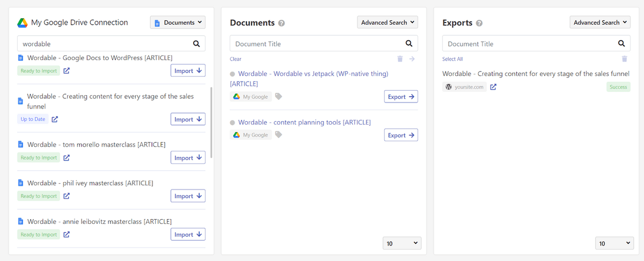Click grey status dot for Wordable vs Jetpack
644x261 pixels.
click(x=232, y=74)
